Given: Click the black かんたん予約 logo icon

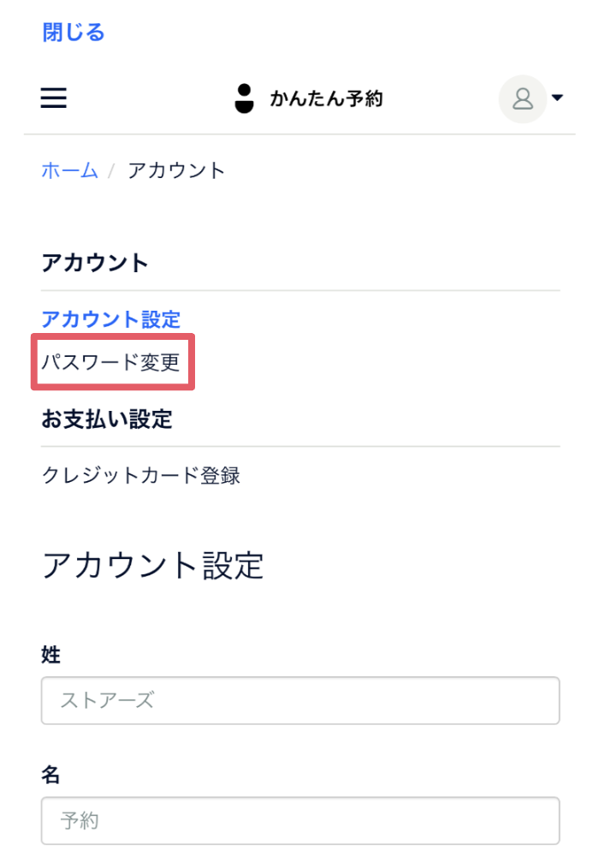Looking at the screenshot, I should point(244,98).
